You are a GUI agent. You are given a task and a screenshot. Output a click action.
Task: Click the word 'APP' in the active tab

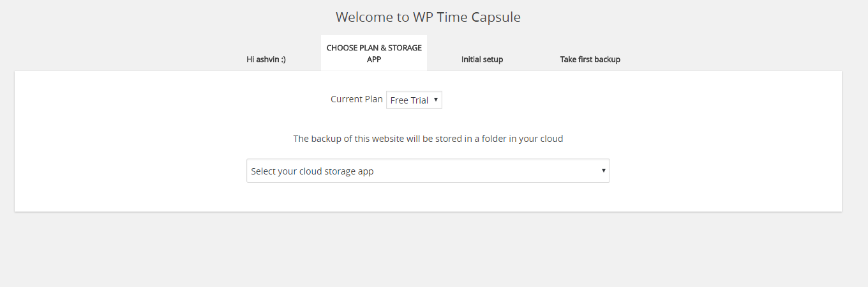tap(374, 59)
